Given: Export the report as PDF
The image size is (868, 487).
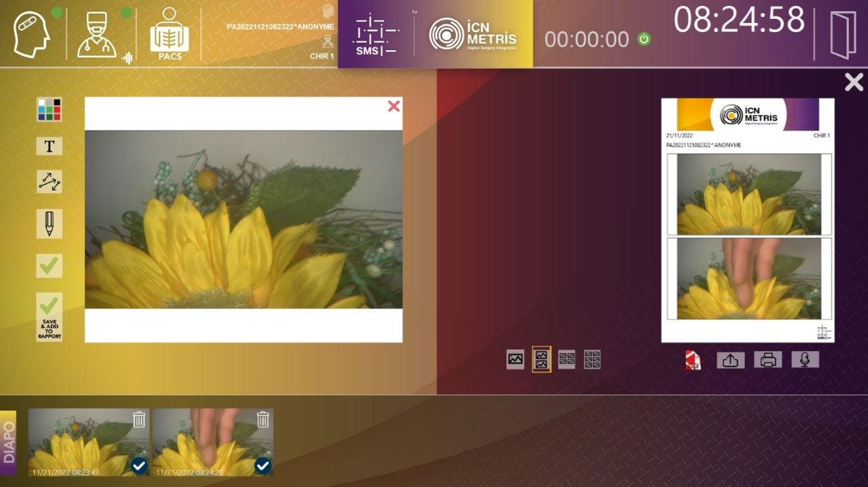Looking at the screenshot, I should click(x=693, y=360).
